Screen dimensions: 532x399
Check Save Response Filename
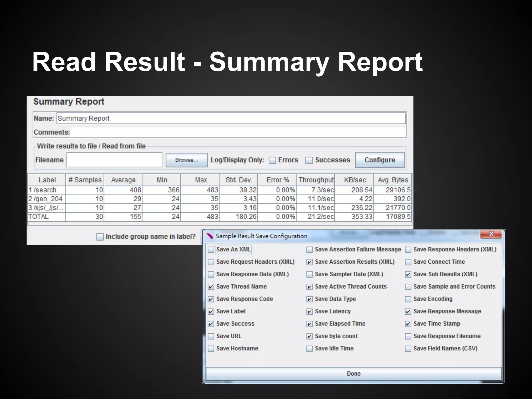pyautogui.click(x=408, y=336)
